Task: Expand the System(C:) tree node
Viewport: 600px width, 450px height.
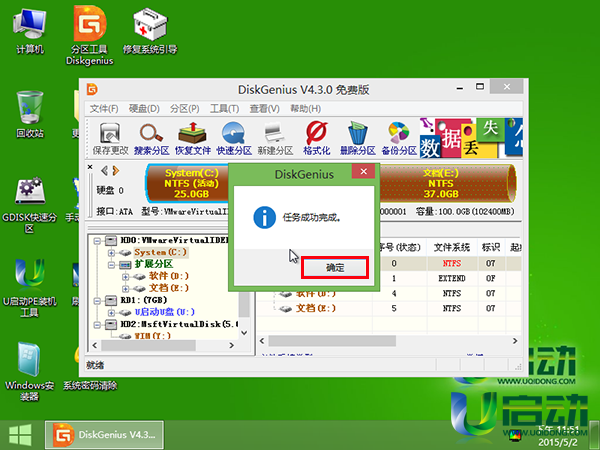Action: click(x=111, y=253)
